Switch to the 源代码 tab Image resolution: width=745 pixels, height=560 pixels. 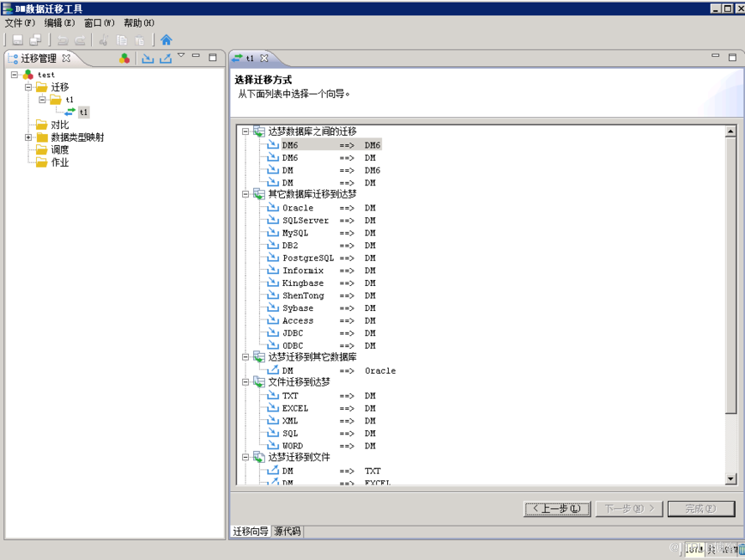(287, 531)
